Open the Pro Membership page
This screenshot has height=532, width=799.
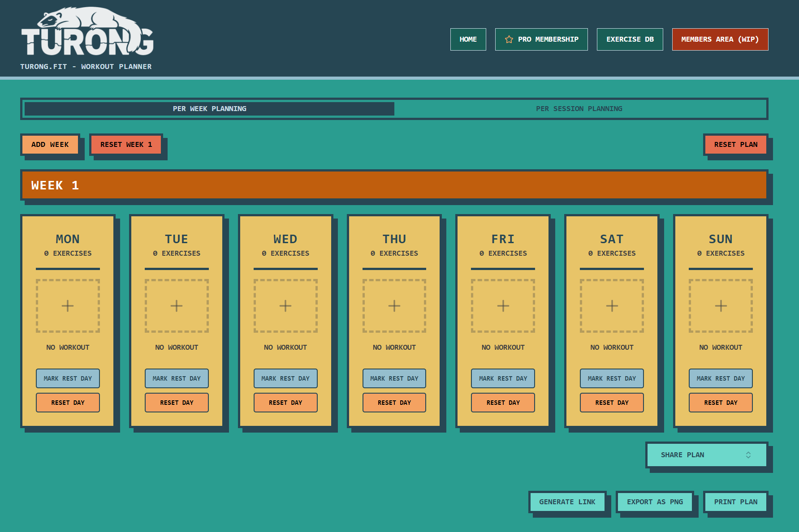(541, 39)
